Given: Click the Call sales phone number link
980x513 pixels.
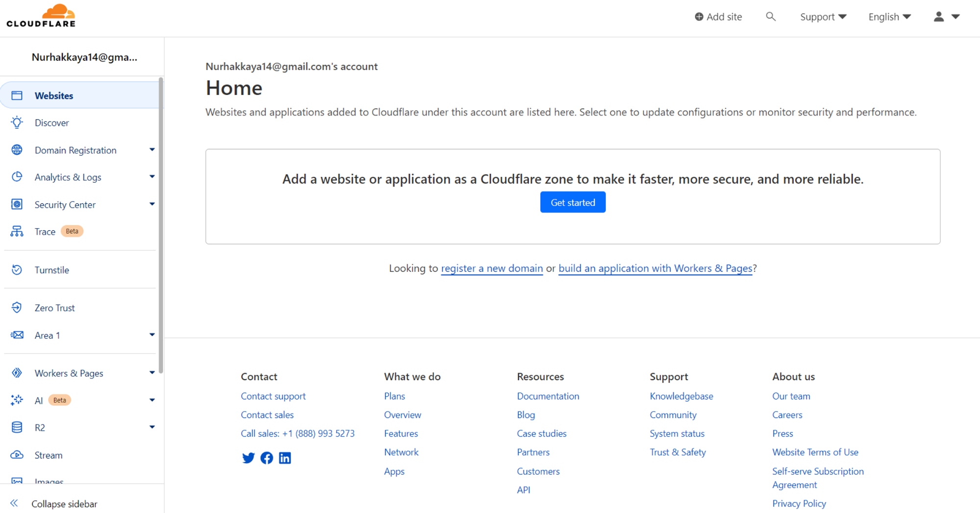Looking at the screenshot, I should click(x=297, y=433).
